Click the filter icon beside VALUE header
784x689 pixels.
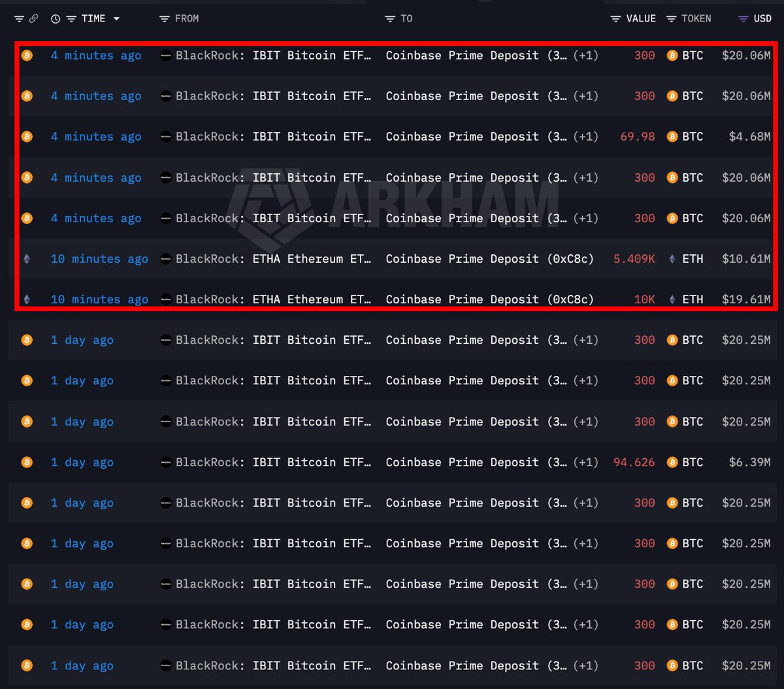tap(615, 18)
